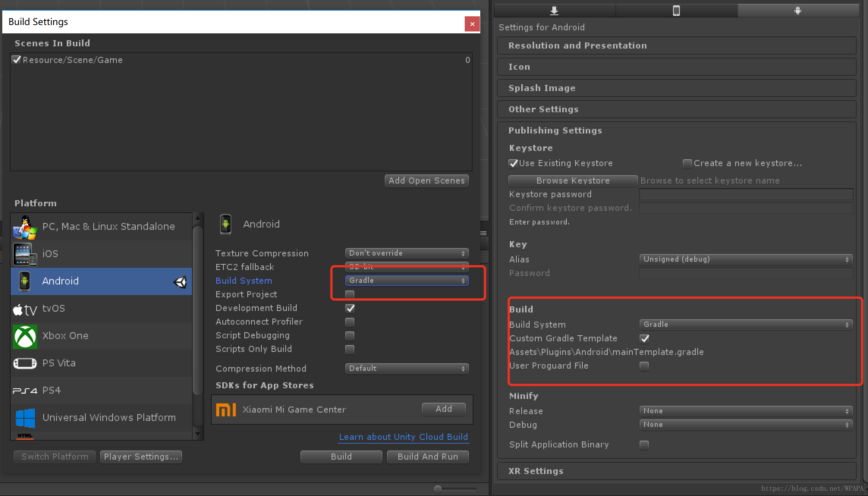Screen dimensions: 868x496
Task: Expand the Splash Image section
Action: [x=676, y=88]
